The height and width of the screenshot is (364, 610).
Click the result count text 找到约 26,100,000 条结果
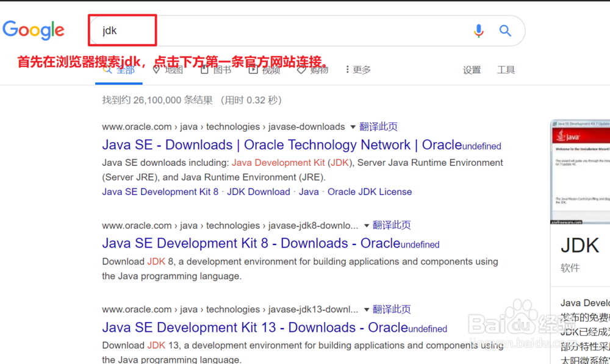[x=157, y=101]
